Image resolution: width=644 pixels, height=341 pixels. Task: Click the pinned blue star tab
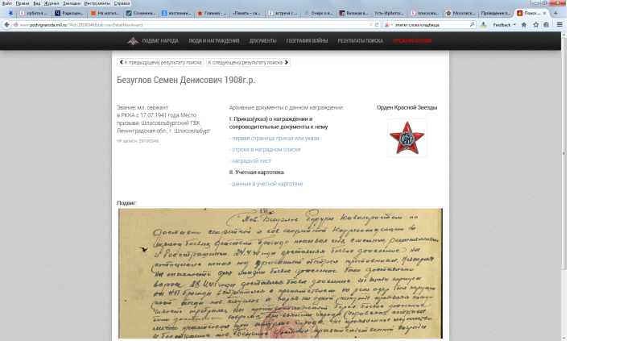point(10,13)
